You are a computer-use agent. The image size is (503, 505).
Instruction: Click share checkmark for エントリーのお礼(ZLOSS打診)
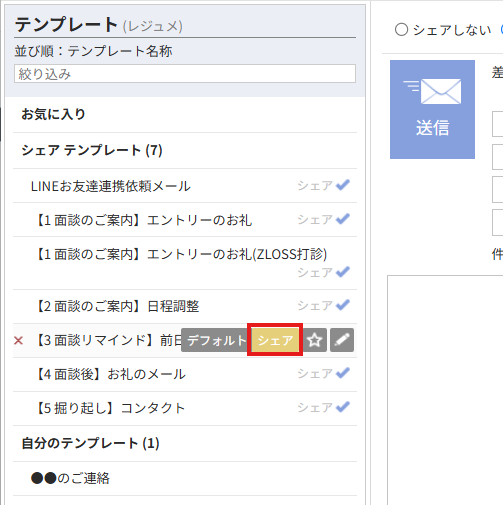tap(343, 272)
